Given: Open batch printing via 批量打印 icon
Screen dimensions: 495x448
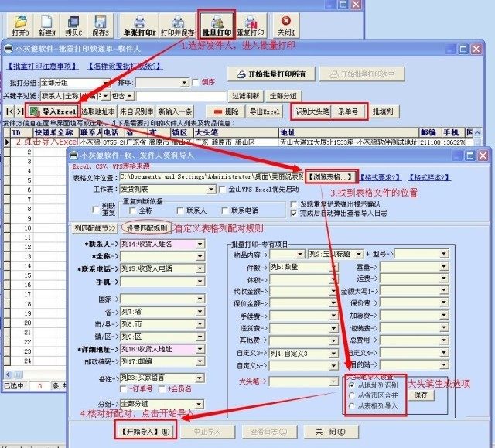Looking at the screenshot, I should click(217, 26).
